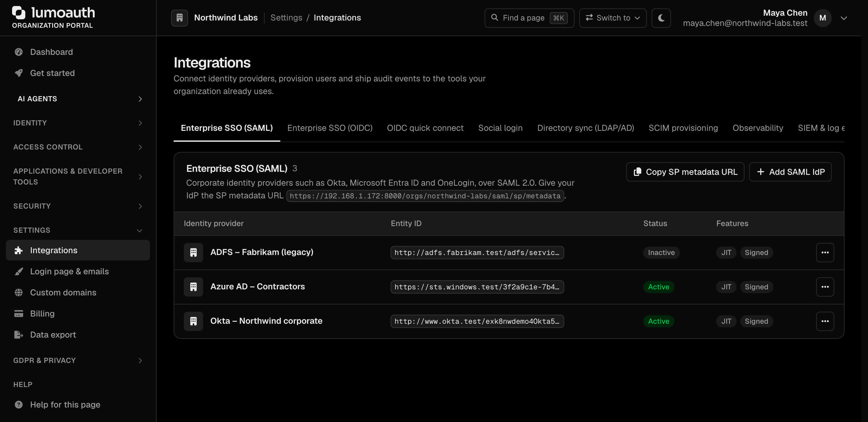Click the SP metadata URL code text
Image resolution: width=868 pixels, height=422 pixels.
click(425, 196)
